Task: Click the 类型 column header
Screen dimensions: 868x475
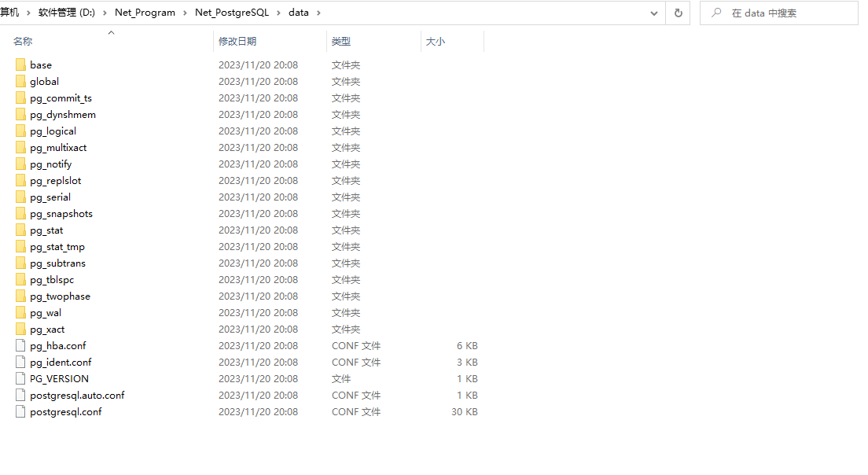Action: (x=341, y=41)
